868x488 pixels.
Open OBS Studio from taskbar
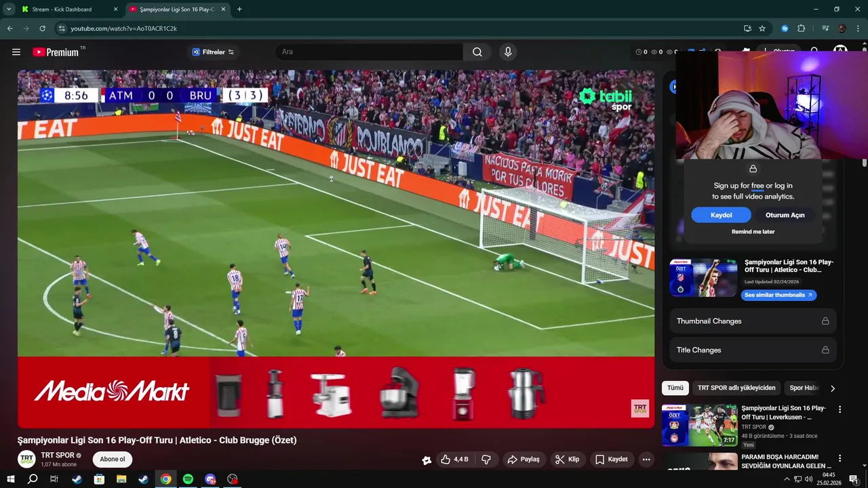[x=233, y=479]
